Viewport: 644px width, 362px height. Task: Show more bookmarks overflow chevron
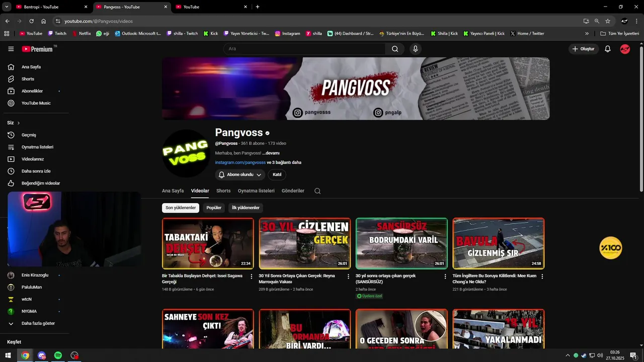pos(587,34)
